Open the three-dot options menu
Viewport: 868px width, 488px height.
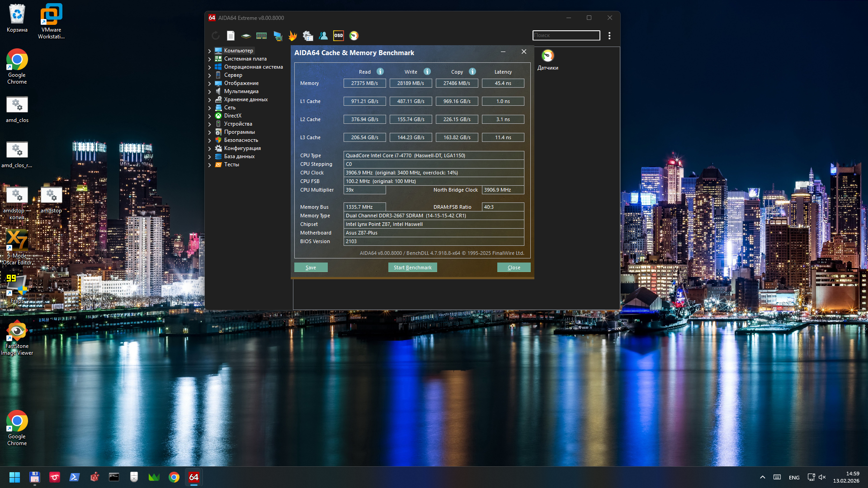click(609, 36)
